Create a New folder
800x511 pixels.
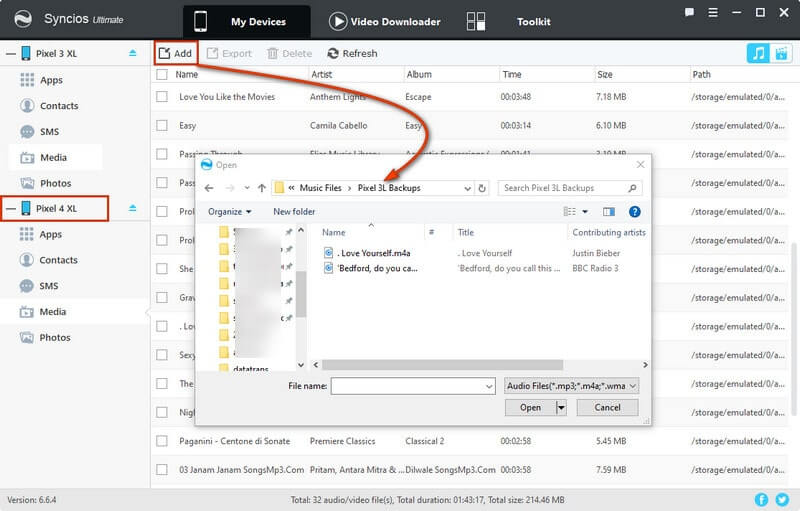pyautogui.click(x=294, y=212)
